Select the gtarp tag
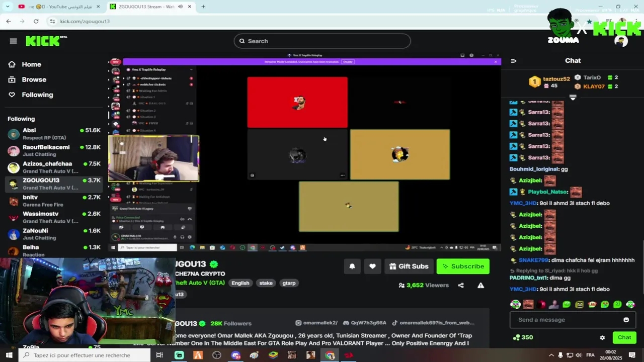This screenshot has width=644, height=362. click(x=289, y=283)
